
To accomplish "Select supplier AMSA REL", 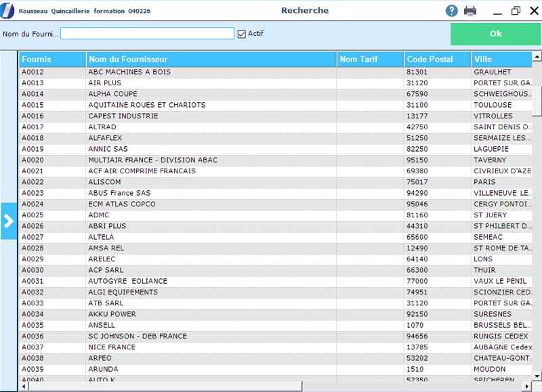I will tap(106, 248).
